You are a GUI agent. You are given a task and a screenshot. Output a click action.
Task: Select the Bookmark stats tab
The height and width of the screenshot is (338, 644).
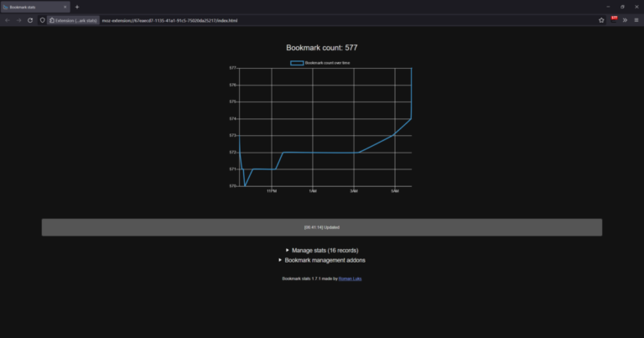(x=29, y=7)
